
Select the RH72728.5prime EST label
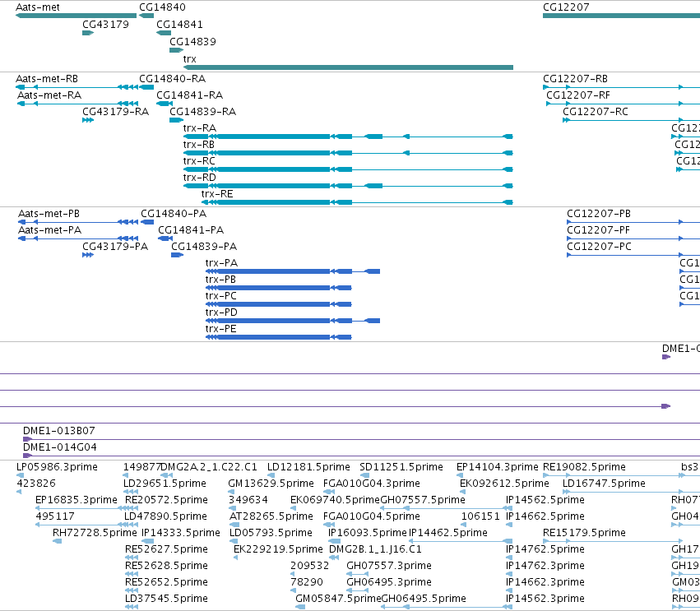tap(95, 534)
